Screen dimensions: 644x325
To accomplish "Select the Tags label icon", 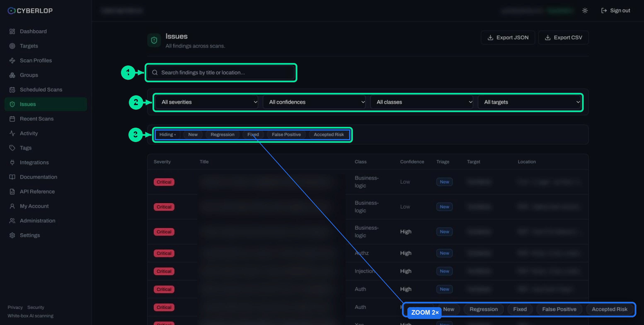I will tap(12, 148).
